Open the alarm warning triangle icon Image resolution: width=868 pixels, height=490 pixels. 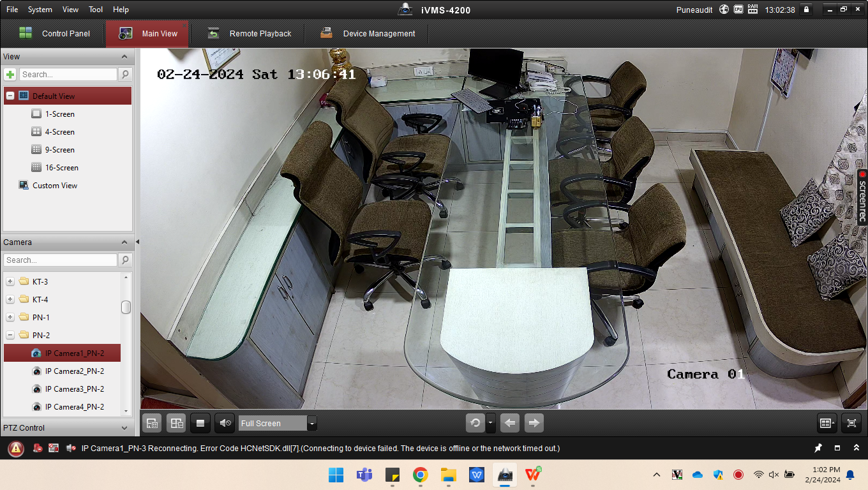pos(16,449)
